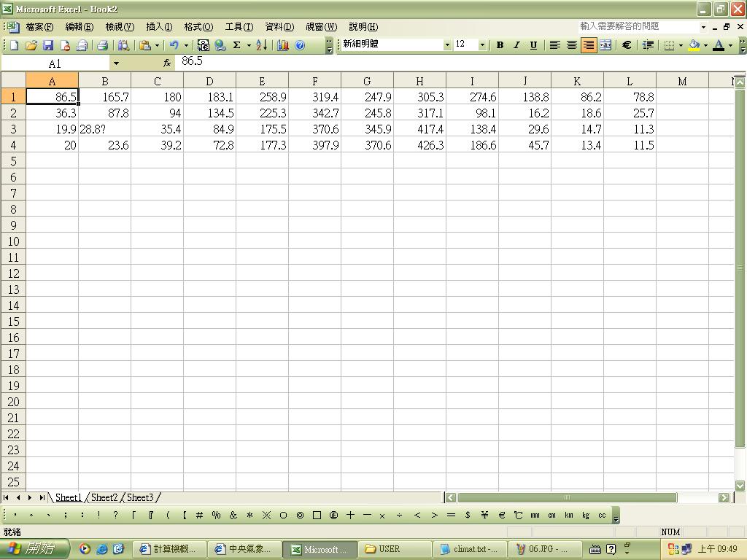747x560 pixels.
Task: Toggle Underline formatting
Action: click(x=533, y=45)
